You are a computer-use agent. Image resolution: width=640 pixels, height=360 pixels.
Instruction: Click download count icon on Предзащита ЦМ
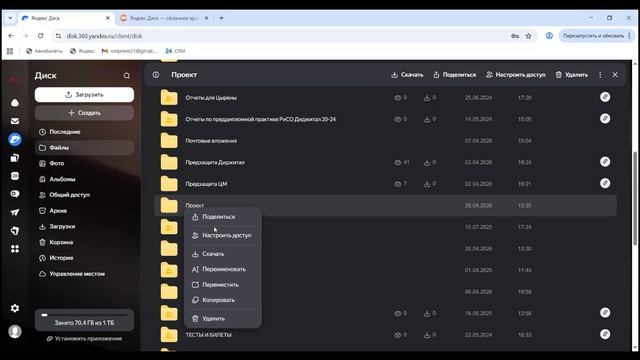tap(427, 184)
